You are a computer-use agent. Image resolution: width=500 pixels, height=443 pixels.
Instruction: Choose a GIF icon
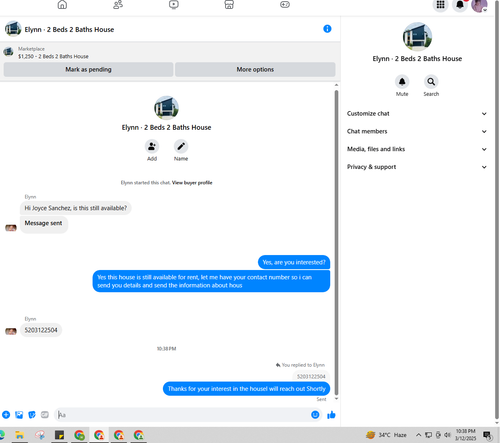coord(45,415)
